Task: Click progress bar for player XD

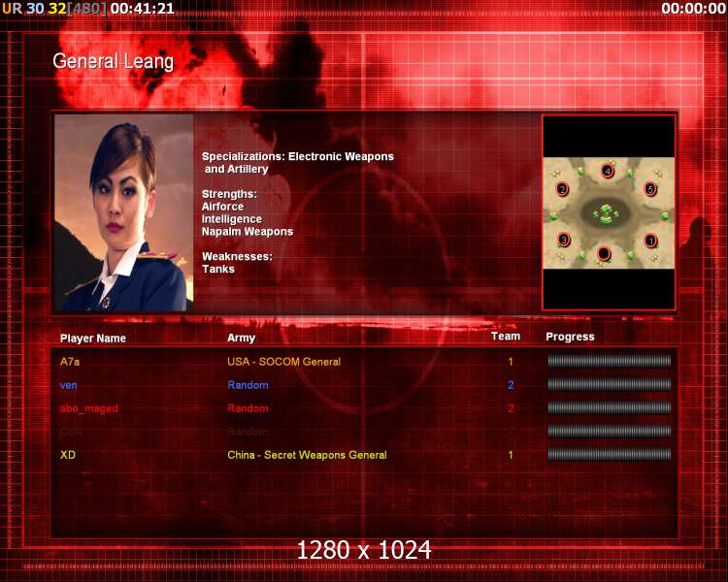Action: tap(610, 454)
